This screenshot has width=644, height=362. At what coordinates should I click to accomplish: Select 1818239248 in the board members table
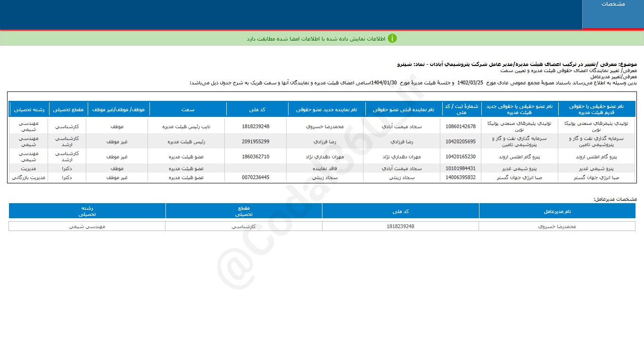pyautogui.click(x=256, y=126)
